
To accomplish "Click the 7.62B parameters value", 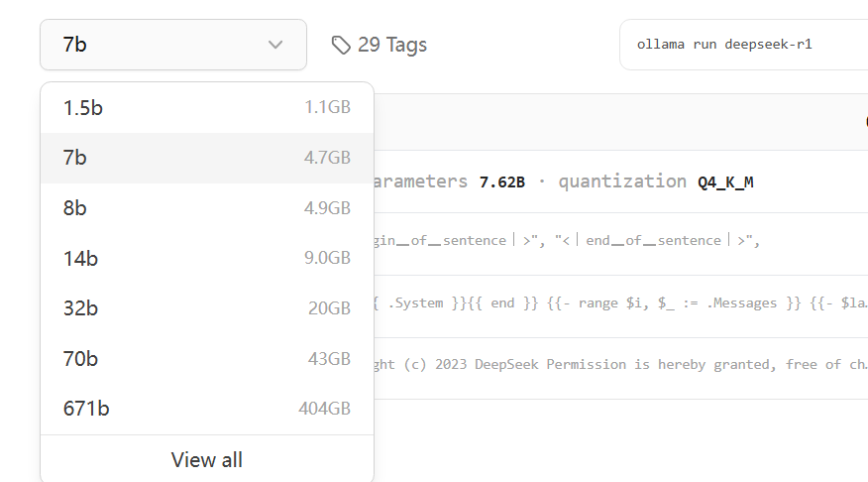I will (502, 182).
